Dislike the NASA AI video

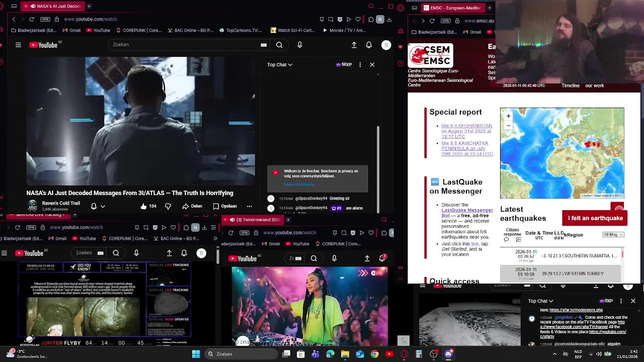coord(168,206)
